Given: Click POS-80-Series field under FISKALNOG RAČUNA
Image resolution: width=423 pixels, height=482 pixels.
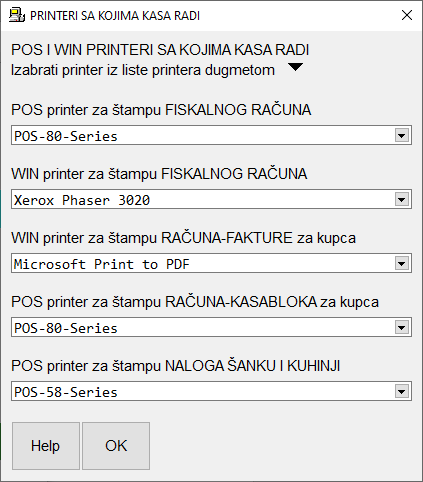Looking at the screenshot, I should pos(211,135).
